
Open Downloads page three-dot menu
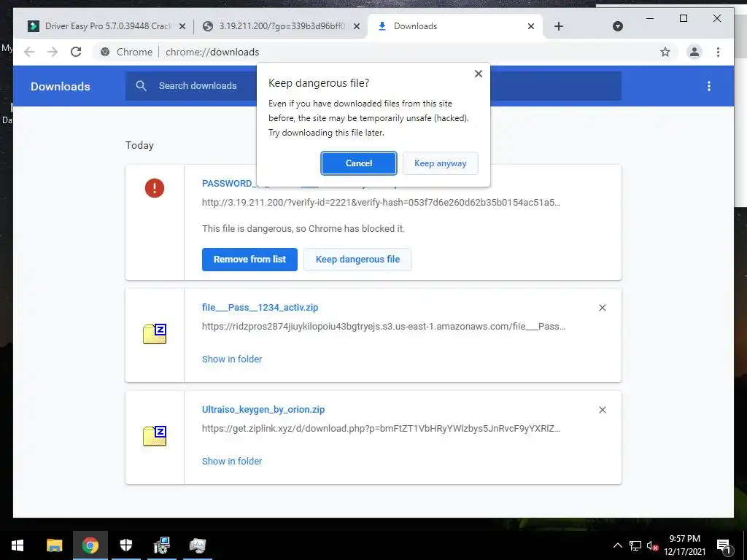[x=709, y=86]
